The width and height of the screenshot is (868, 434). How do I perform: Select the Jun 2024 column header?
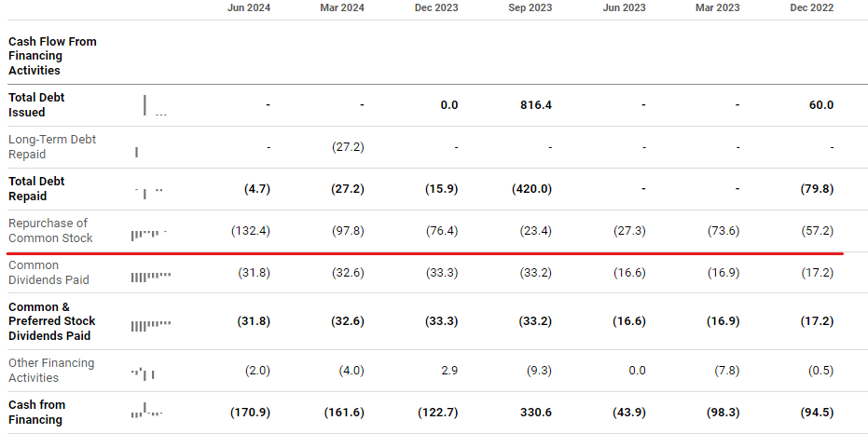point(249,8)
